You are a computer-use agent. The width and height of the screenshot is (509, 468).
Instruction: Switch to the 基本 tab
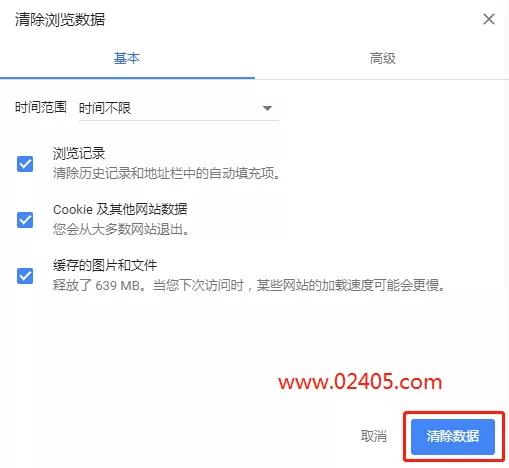coord(127,58)
